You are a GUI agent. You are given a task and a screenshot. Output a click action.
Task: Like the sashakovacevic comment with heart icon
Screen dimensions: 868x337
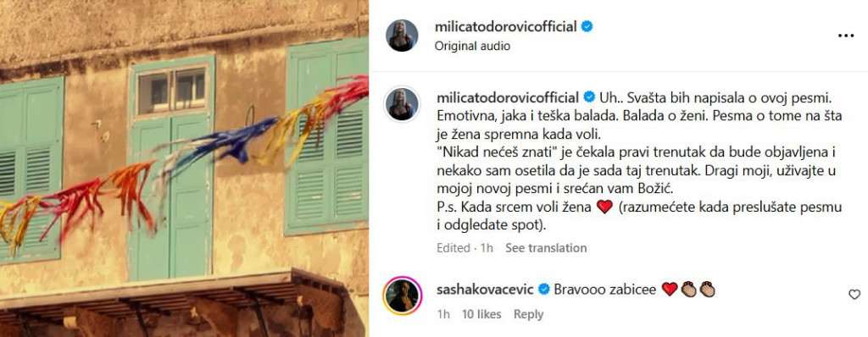854,295
